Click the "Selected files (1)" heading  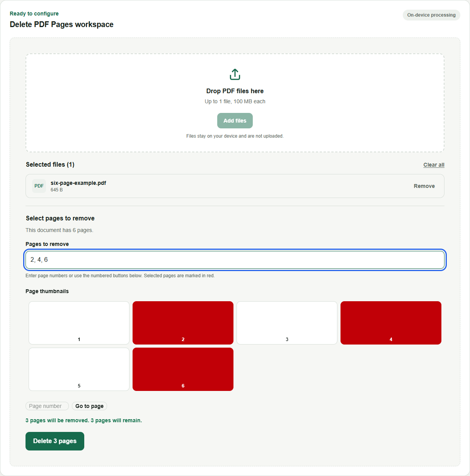pos(50,164)
